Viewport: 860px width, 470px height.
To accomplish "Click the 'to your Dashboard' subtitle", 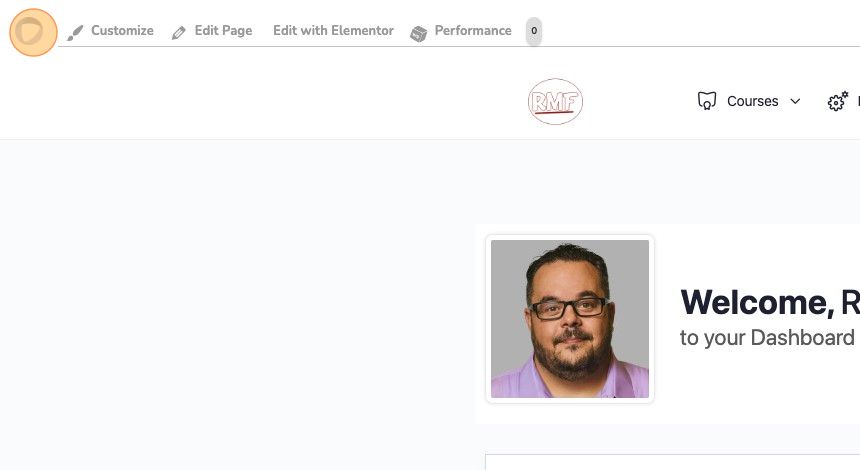I will click(767, 338).
